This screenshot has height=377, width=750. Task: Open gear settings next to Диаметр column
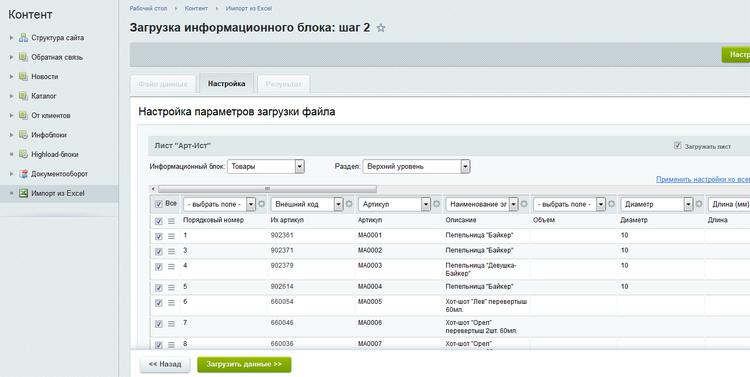pyautogui.click(x=699, y=204)
